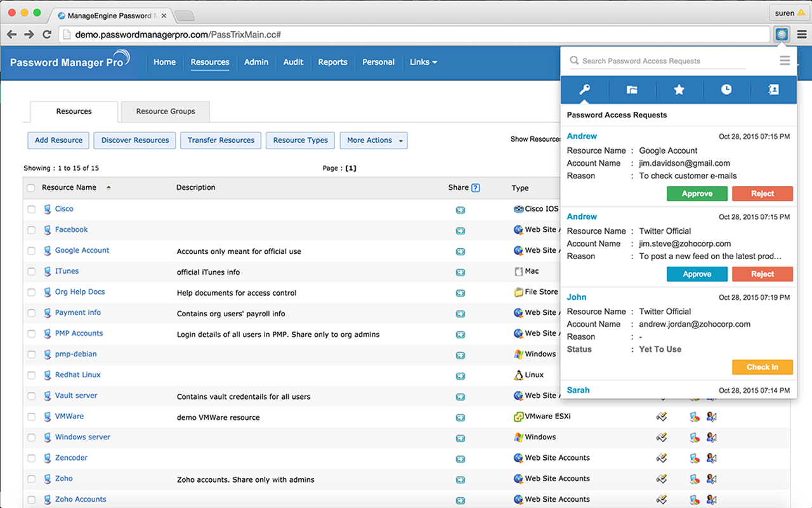Open the folder icon tab in popup

click(x=632, y=90)
